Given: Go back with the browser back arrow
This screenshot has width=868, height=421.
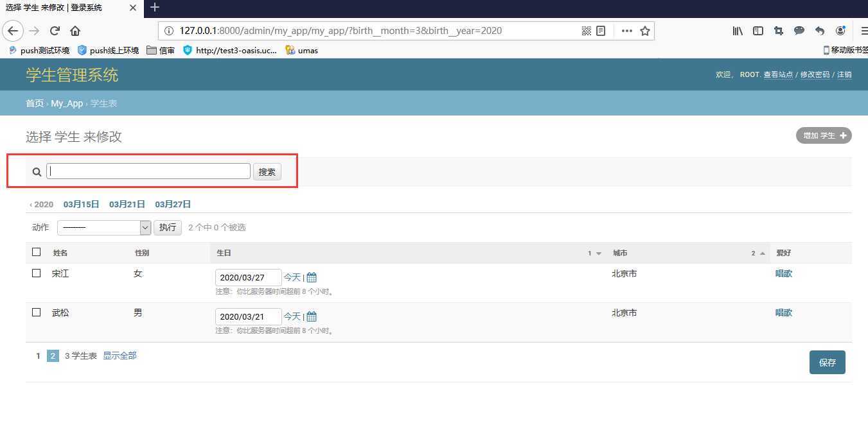Looking at the screenshot, I should coord(13,31).
